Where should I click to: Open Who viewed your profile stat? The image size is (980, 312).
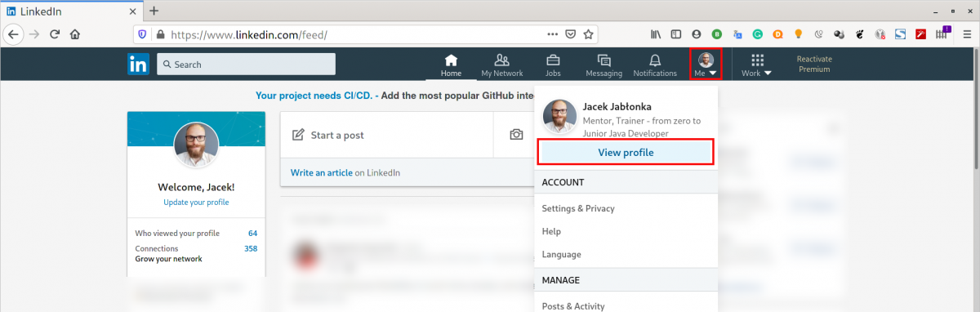point(196,233)
